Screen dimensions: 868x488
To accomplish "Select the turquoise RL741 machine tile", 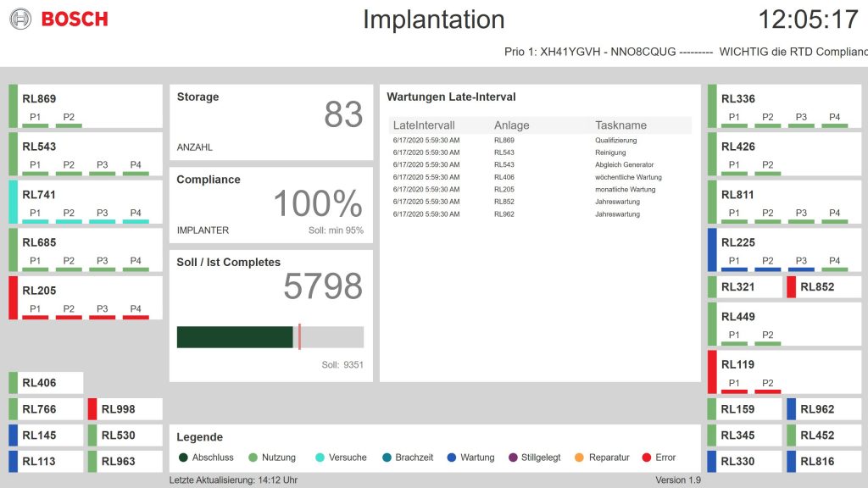I will coord(85,202).
